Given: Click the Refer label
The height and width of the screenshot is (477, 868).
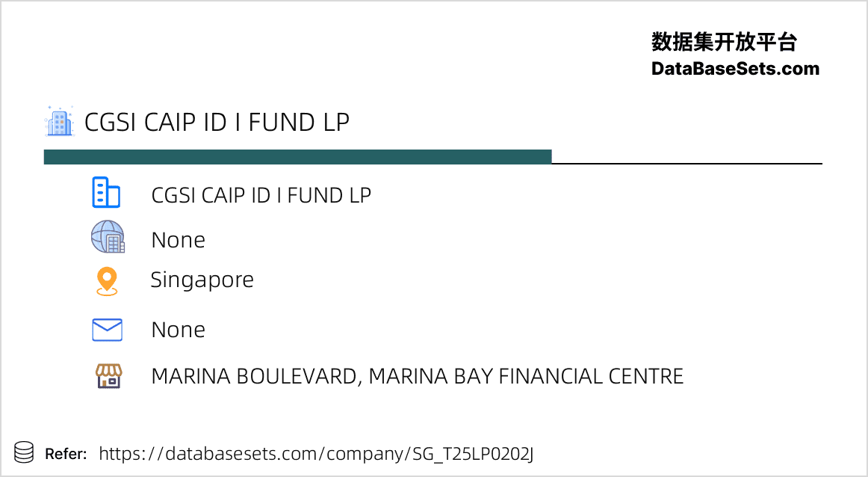Looking at the screenshot, I should [66, 454].
